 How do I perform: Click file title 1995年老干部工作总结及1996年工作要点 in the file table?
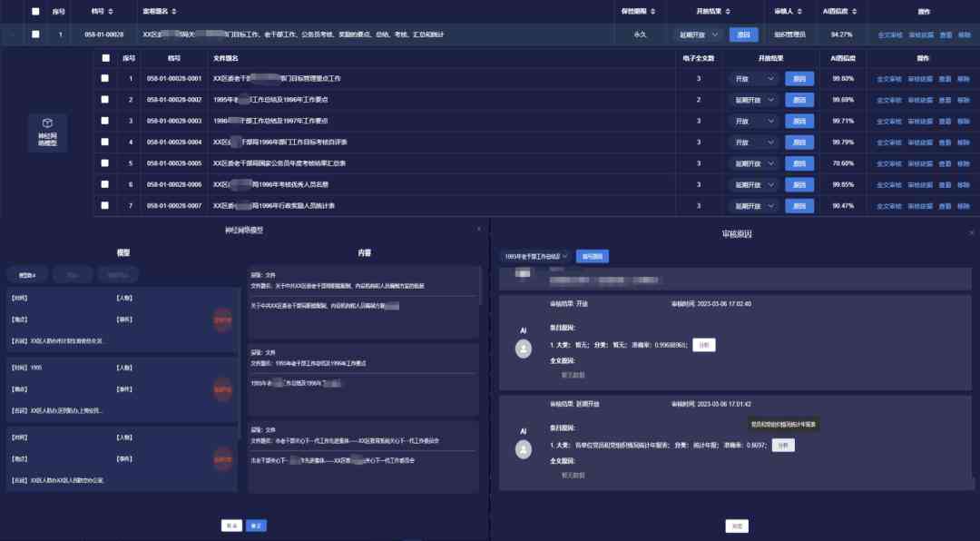point(270,100)
